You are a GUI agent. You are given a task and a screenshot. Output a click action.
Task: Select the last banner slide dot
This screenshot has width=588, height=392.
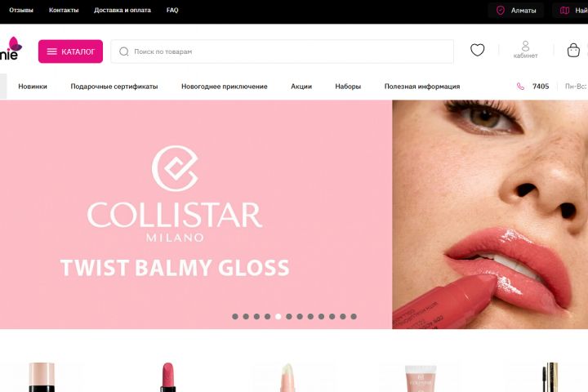point(354,317)
